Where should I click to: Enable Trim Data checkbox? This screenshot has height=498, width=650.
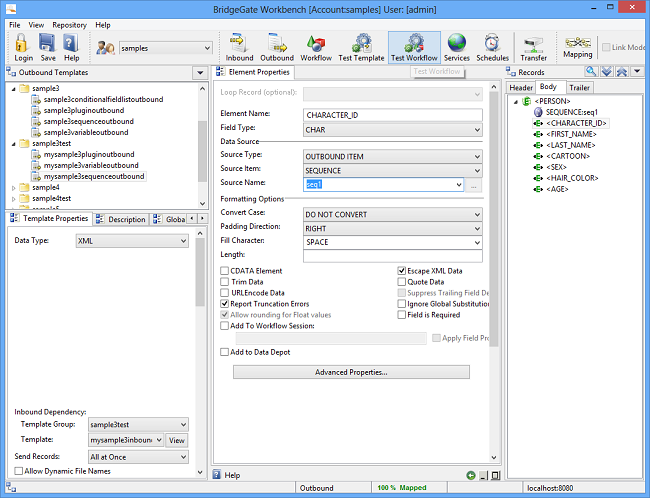coord(224,282)
